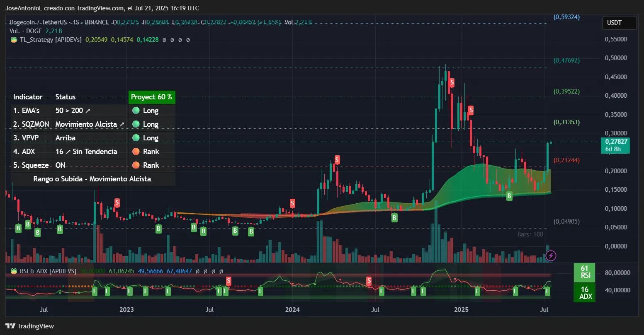The width and height of the screenshot is (644, 335).
Task: Click the green circle in the SQZMON row
Action: (x=136, y=124)
